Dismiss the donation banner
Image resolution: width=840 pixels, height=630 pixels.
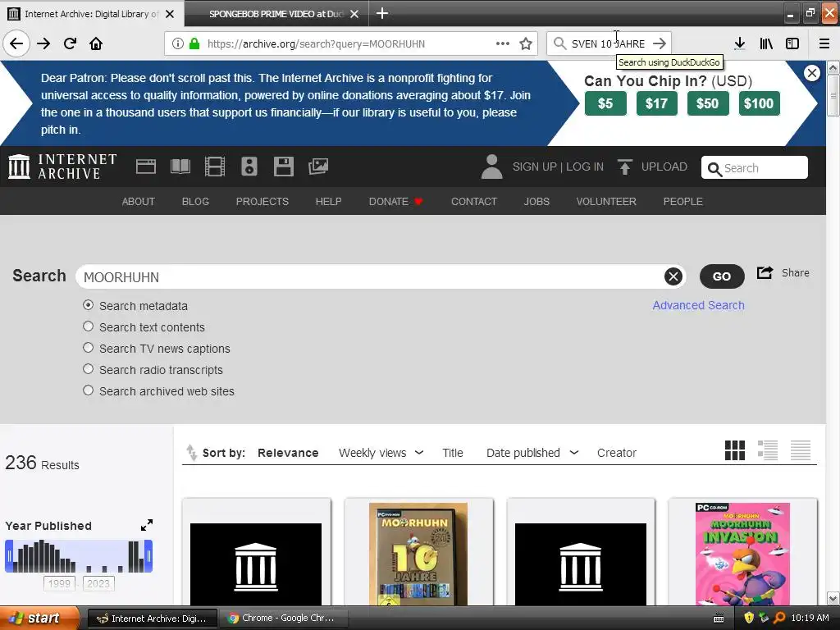point(811,73)
